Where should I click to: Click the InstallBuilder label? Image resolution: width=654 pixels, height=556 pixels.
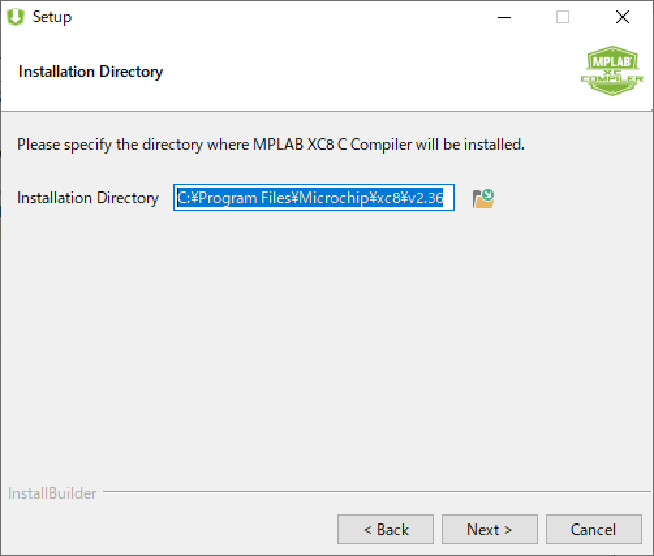point(52,493)
